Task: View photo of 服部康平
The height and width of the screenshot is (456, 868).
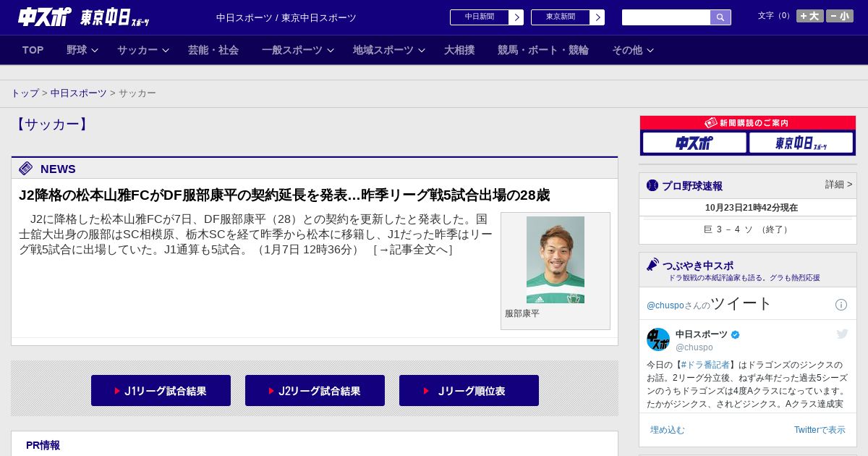Action: [556, 260]
